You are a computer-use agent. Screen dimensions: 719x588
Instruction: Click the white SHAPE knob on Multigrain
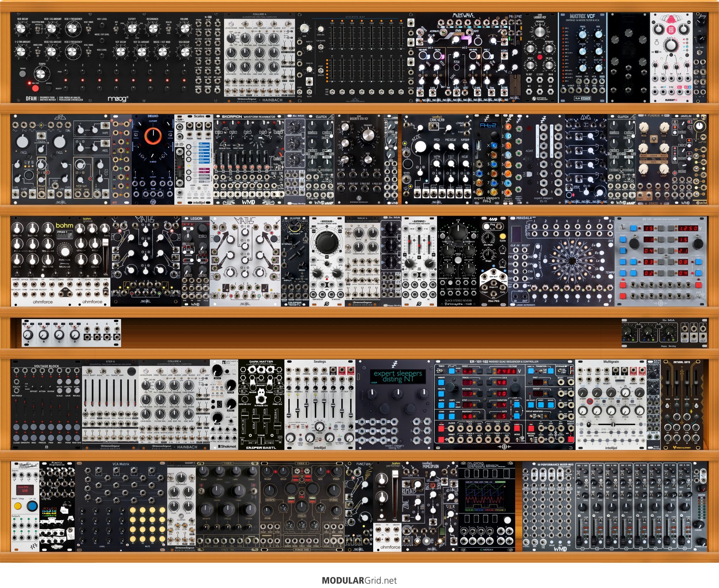pyautogui.click(x=625, y=392)
